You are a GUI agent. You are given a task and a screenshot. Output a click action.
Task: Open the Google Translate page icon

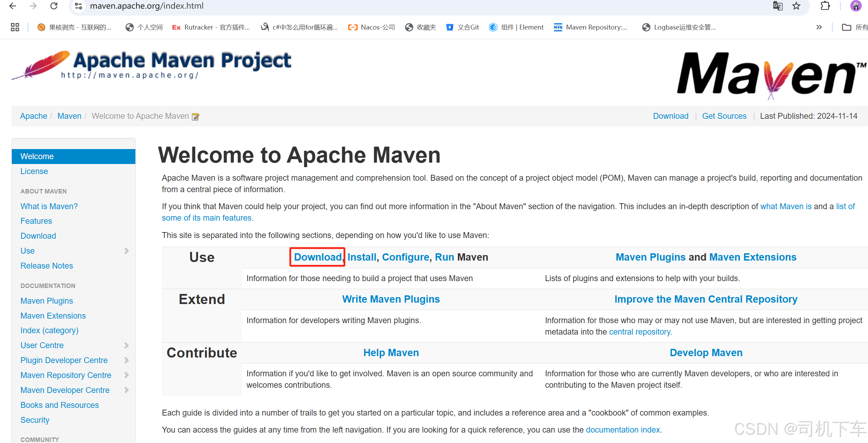(x=777, y=6)
